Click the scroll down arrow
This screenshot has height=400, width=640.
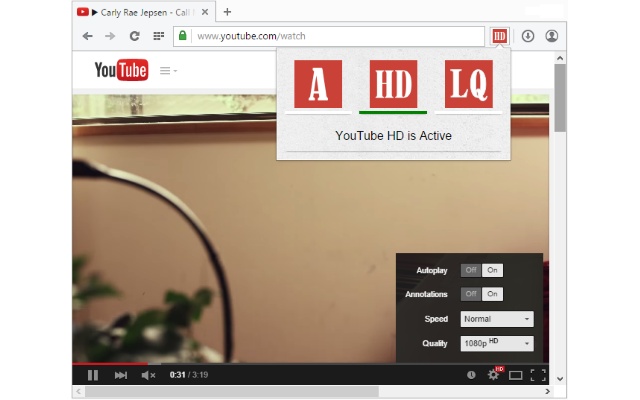pyautogui.click(x=560, y=379)
